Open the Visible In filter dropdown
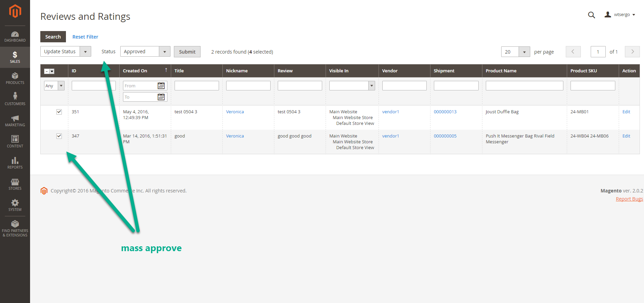The width and height of the screenshot is (644, 303). tap(352, 86)
